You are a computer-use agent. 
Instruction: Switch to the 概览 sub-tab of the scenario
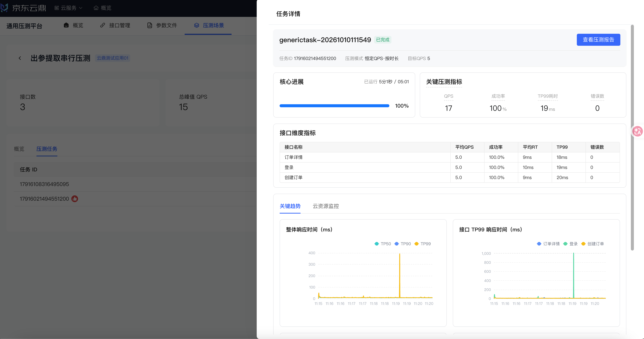[x=19, y=149]
